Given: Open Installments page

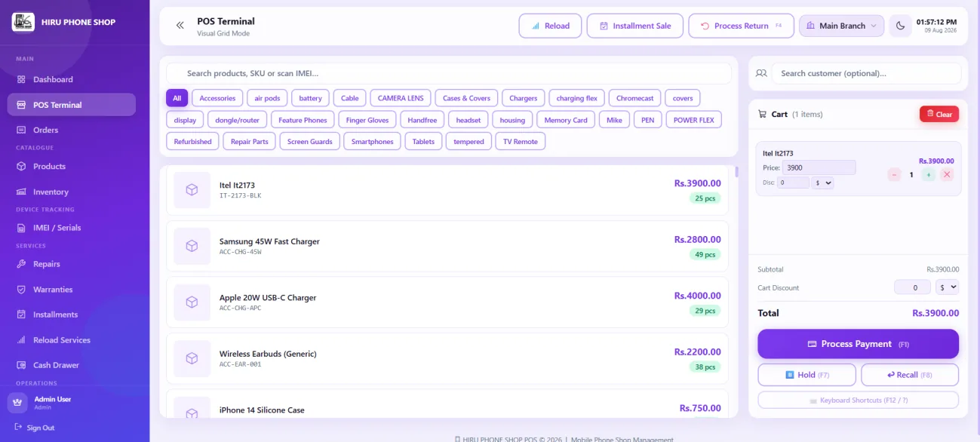Looking at the screenshot, I should [x=72, y=315].
